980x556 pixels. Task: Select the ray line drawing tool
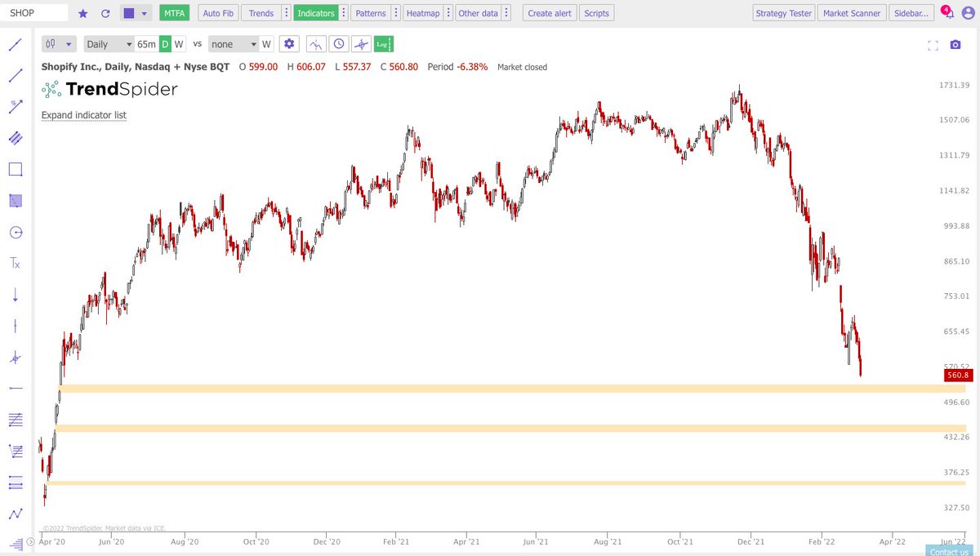(x=15, y=75)
